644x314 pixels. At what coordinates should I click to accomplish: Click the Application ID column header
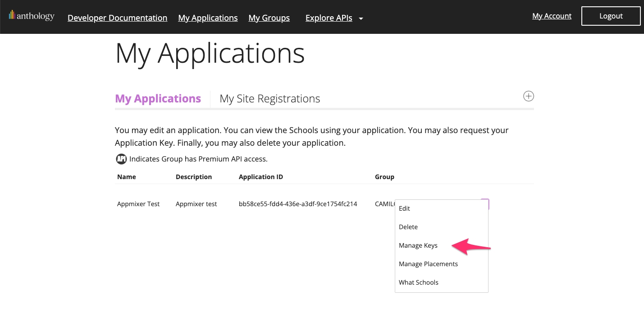[x=260, y=177]
